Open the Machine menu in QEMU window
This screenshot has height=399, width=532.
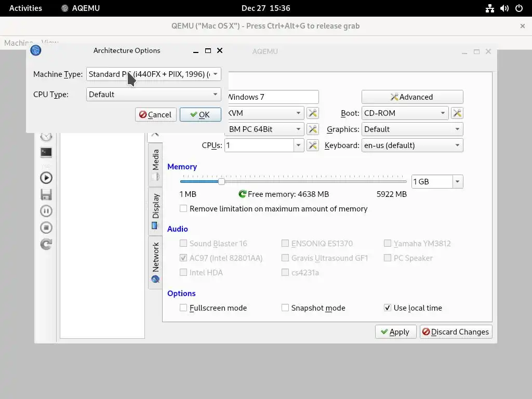point(18,43)
